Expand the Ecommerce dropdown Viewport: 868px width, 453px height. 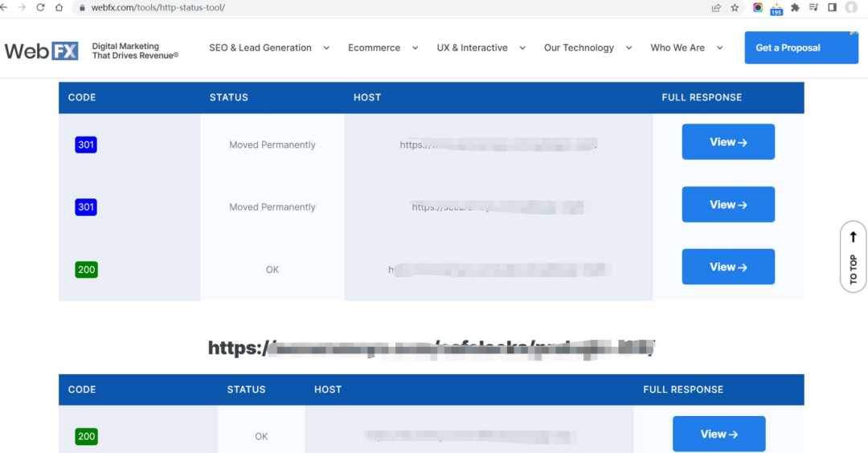click(x=383, y=48)
